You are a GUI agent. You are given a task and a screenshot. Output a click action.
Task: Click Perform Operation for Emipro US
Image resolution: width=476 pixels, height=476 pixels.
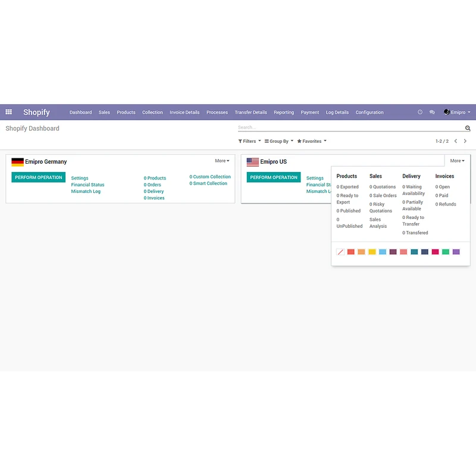pos(274,177)
